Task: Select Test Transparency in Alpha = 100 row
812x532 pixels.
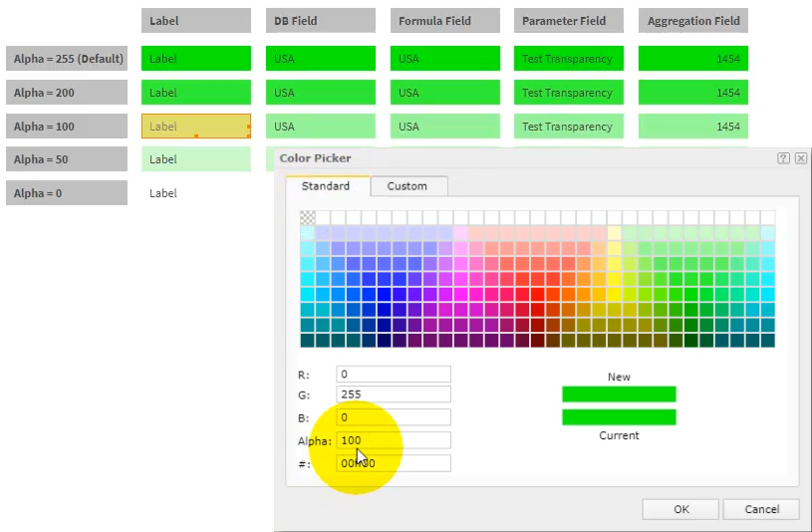Action: point(569,127)
